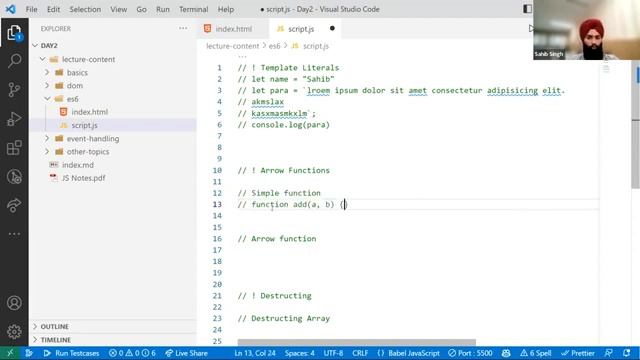Open the Accounts icon

14,303
